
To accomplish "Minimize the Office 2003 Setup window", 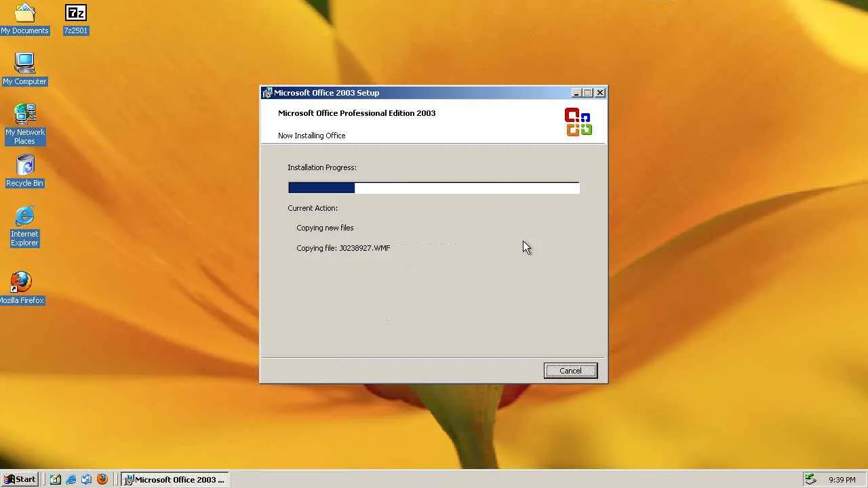I will (x=576, y=93).
